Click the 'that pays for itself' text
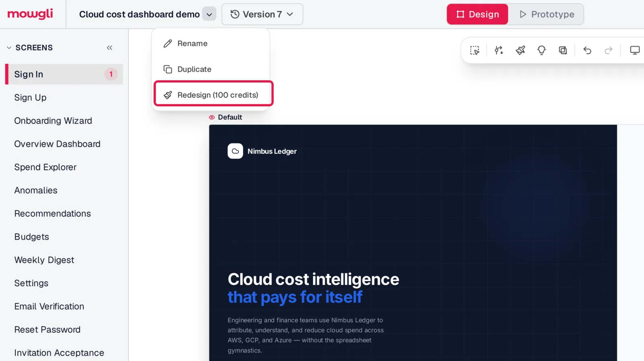This screenshot has width=644, height=361. [x=295, y=297]
